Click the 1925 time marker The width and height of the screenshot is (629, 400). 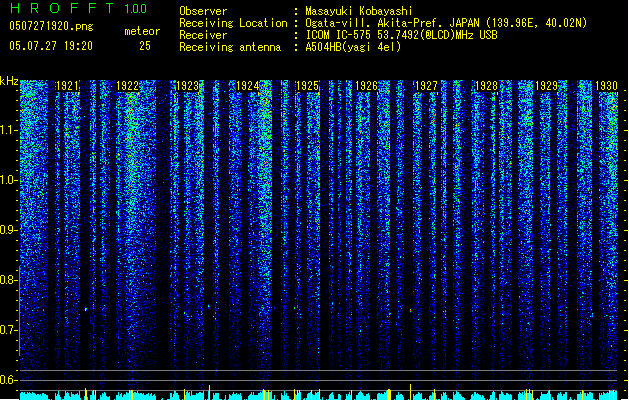tap(307, 86)
